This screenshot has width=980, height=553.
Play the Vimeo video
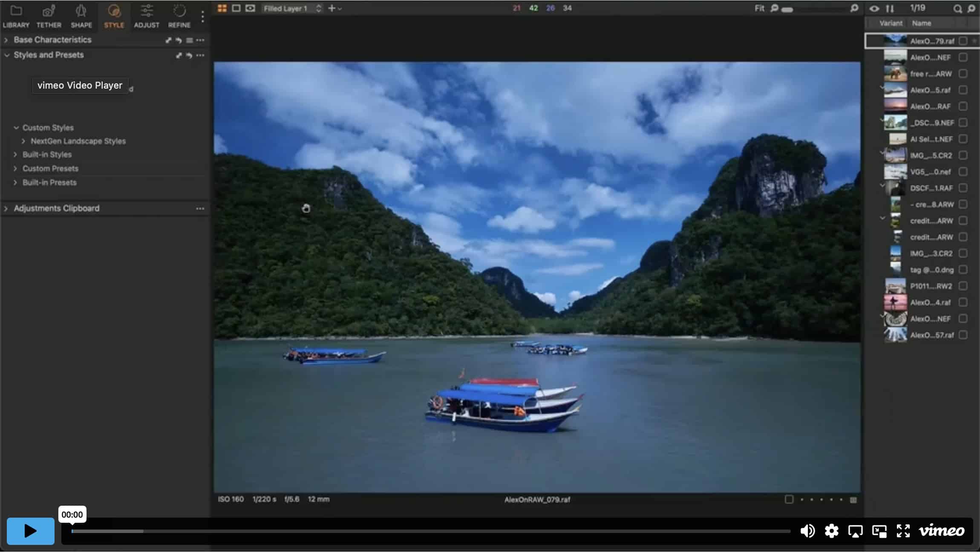click(30, 531)
